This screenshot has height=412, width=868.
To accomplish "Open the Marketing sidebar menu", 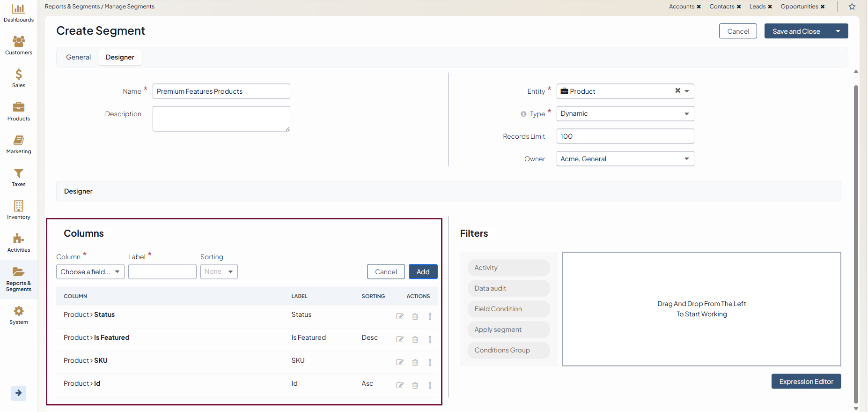I will coord(19,144).
